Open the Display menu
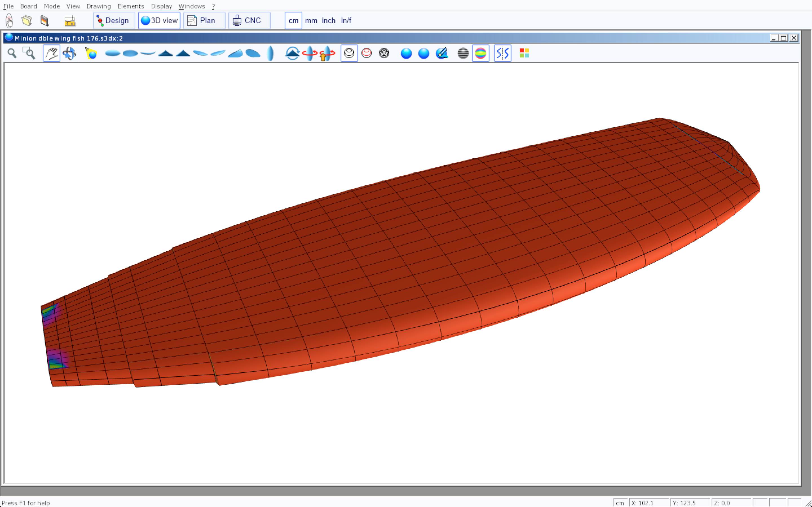This screenshot has height=507, width=812. (161, 6)
